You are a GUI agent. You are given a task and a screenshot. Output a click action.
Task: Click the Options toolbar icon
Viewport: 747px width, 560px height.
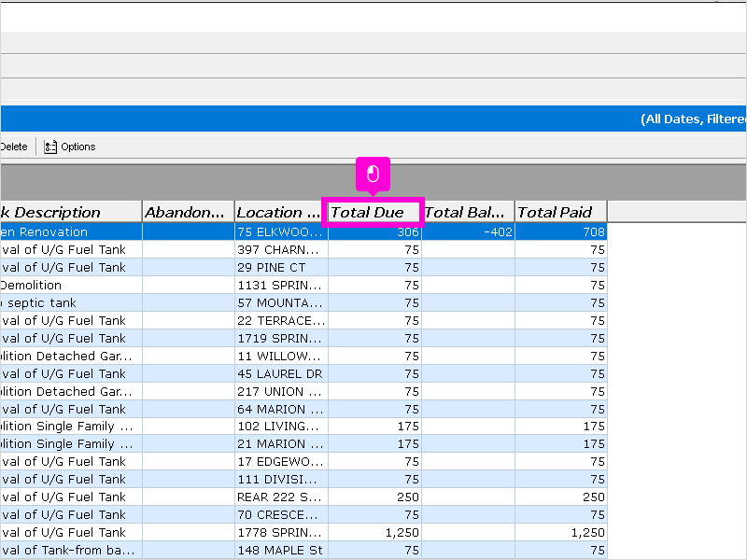50,147
